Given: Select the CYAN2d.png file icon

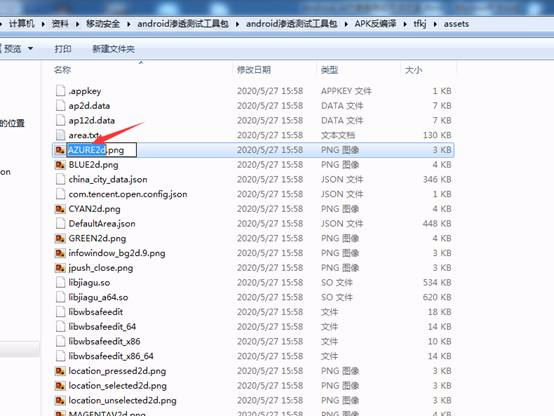Looking at the screenshot, I should point(60,209).
